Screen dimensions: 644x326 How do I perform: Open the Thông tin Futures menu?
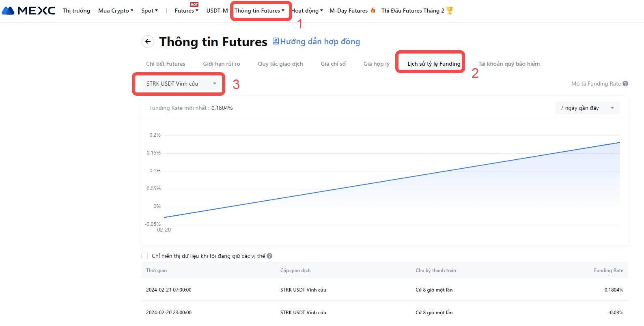[259, 11]
